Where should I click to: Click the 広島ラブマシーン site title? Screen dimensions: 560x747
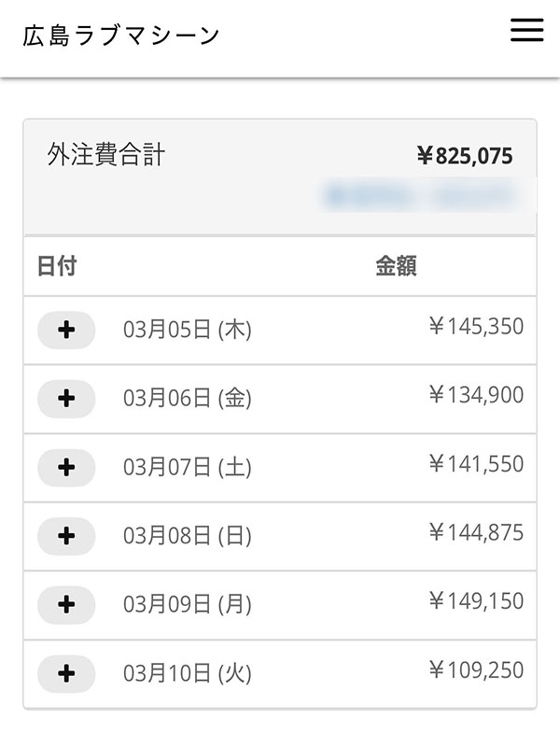coord(121,35)
